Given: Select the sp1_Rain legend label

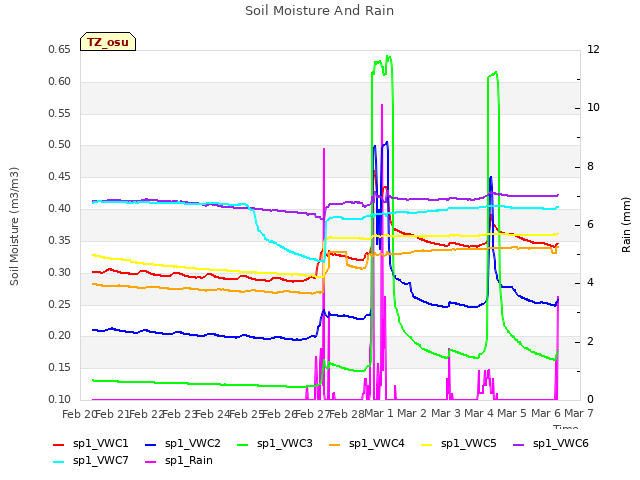Looking at the screenshot, I should tap(189, 461).
